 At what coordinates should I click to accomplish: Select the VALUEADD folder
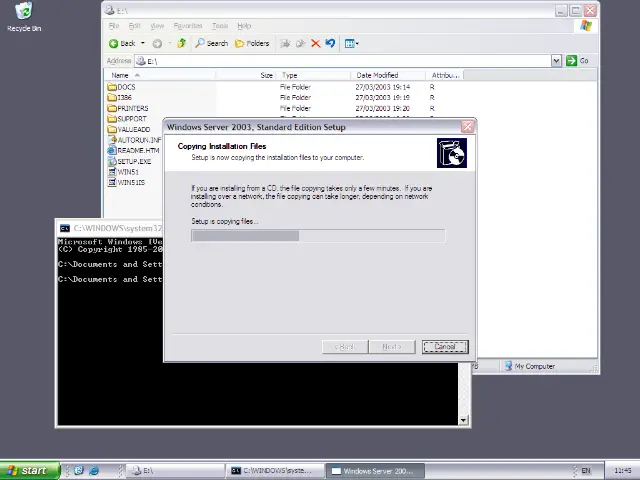point(129,129)
